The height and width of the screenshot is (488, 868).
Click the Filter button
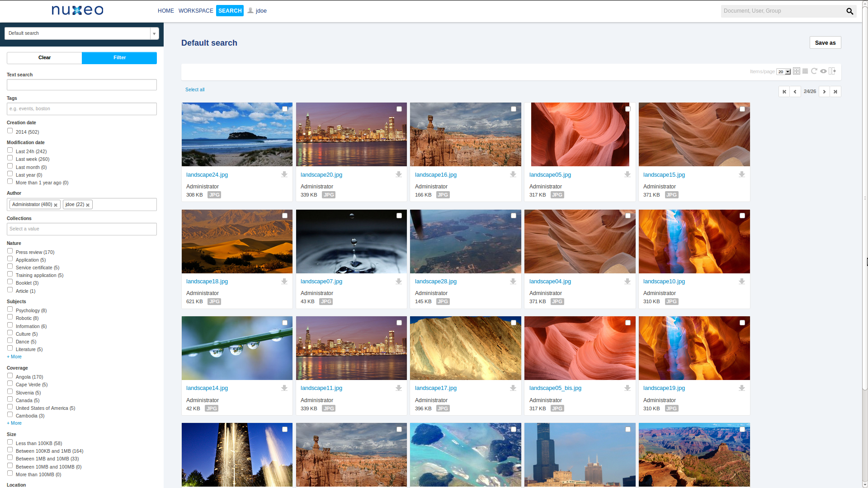tap(119, 58)
